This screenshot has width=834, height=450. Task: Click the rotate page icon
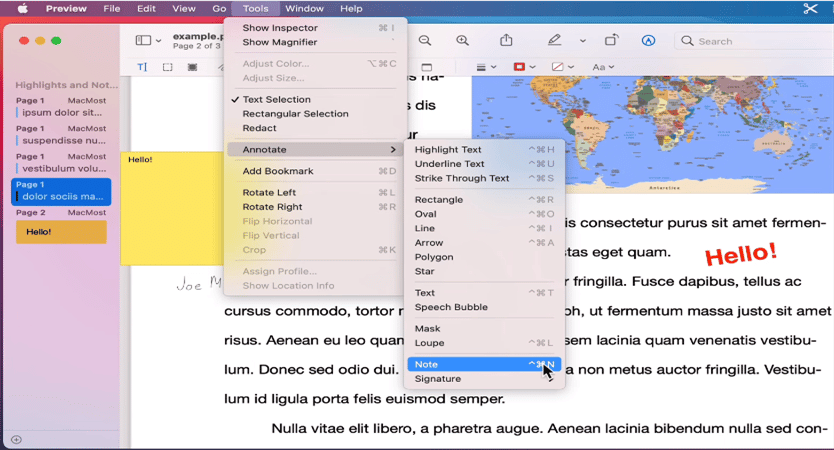612,40
